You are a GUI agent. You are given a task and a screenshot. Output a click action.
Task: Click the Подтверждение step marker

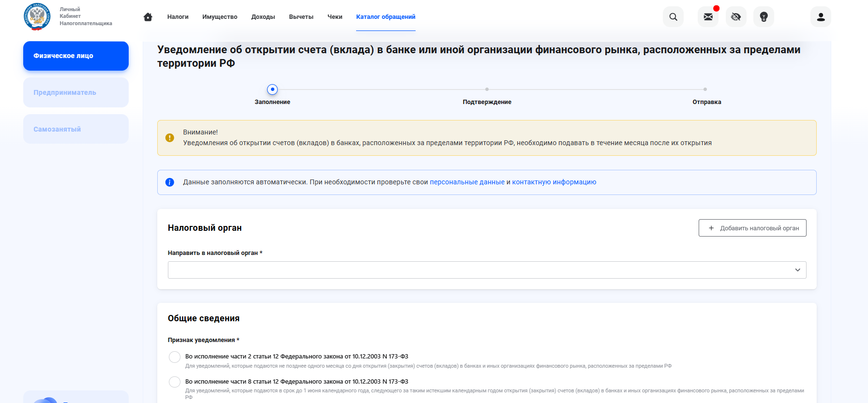click(487, 90)
